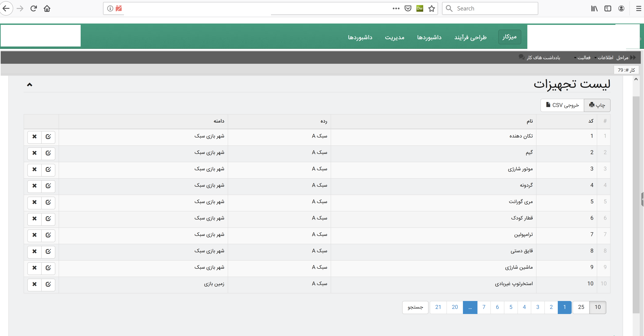Open the Dreamweaver extension icon
Image resolution: width=644 pixels, height=336 pixels.
[x=420, y=8]
